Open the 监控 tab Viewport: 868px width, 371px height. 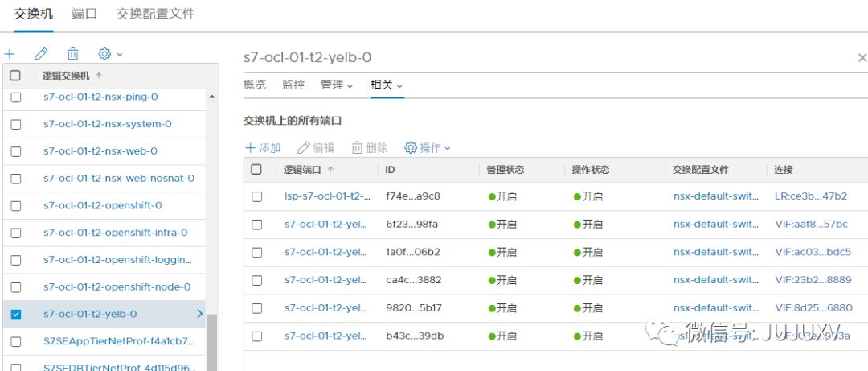(x=293, y=85)
